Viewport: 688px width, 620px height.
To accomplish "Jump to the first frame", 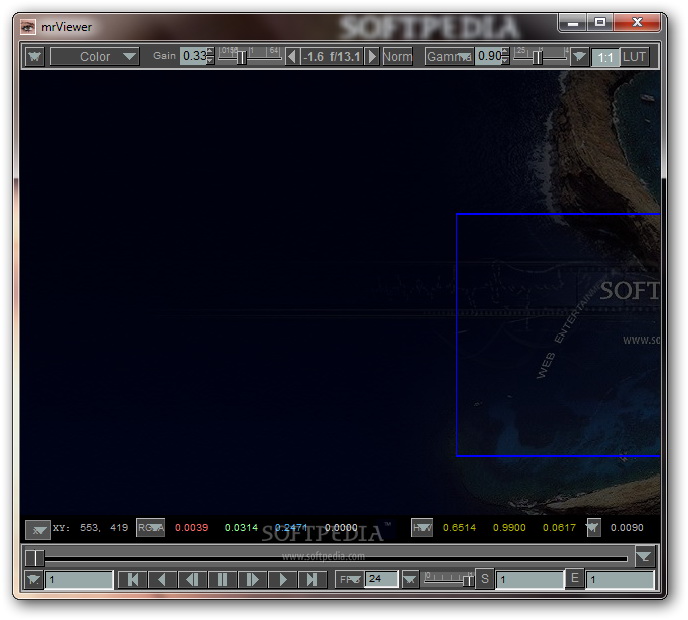I will [133, 580].
